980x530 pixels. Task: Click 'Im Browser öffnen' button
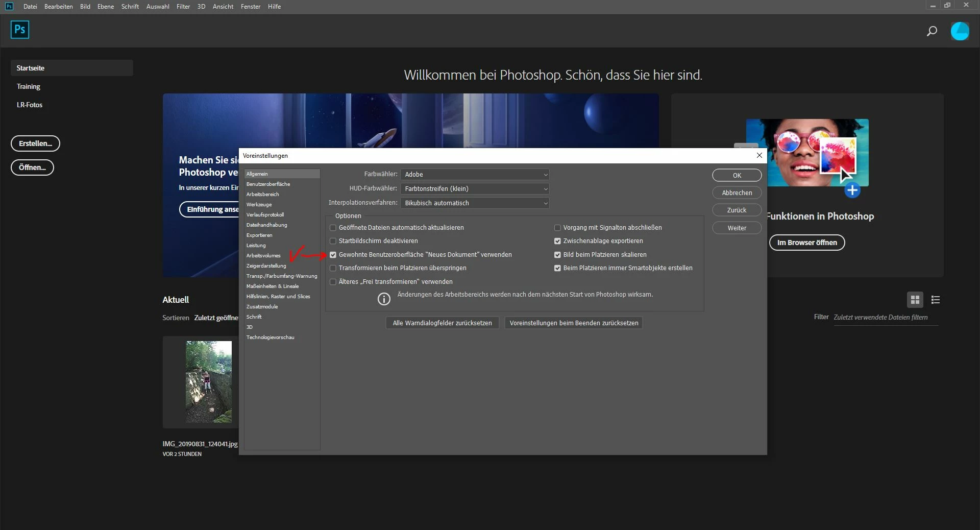807,243
